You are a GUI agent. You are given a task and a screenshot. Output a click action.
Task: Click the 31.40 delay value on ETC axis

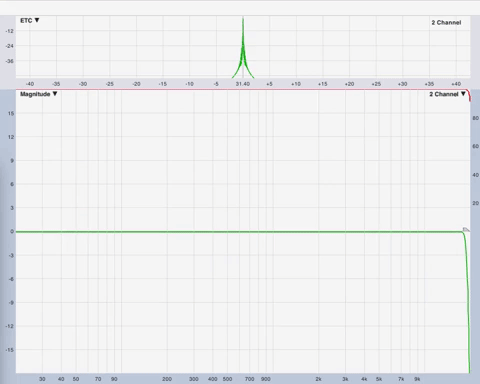[x=243, y=84]
